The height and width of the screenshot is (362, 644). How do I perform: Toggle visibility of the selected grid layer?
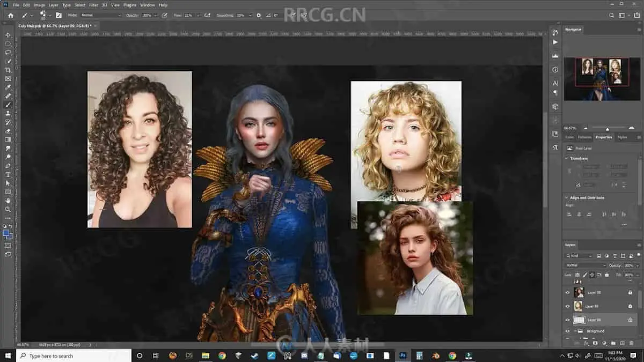point(567,320)
